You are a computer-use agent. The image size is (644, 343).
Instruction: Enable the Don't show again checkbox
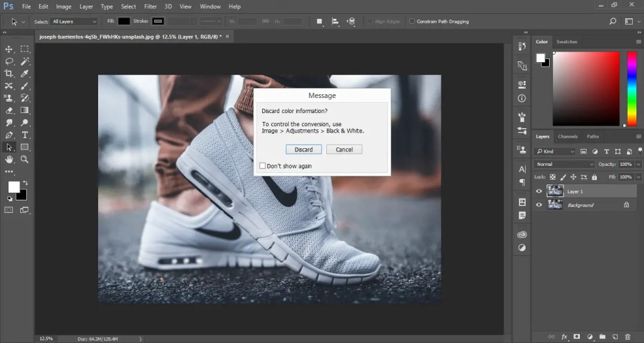tap(263, 166)
